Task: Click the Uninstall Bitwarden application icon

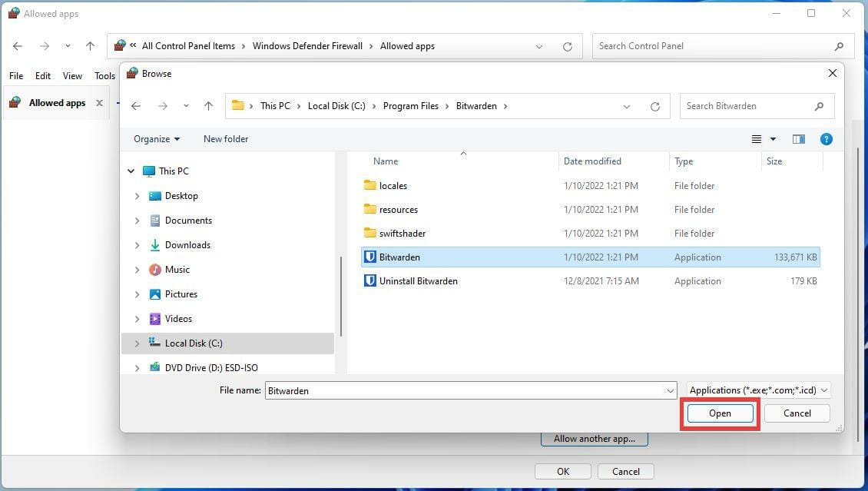Action: click(369, 280)
